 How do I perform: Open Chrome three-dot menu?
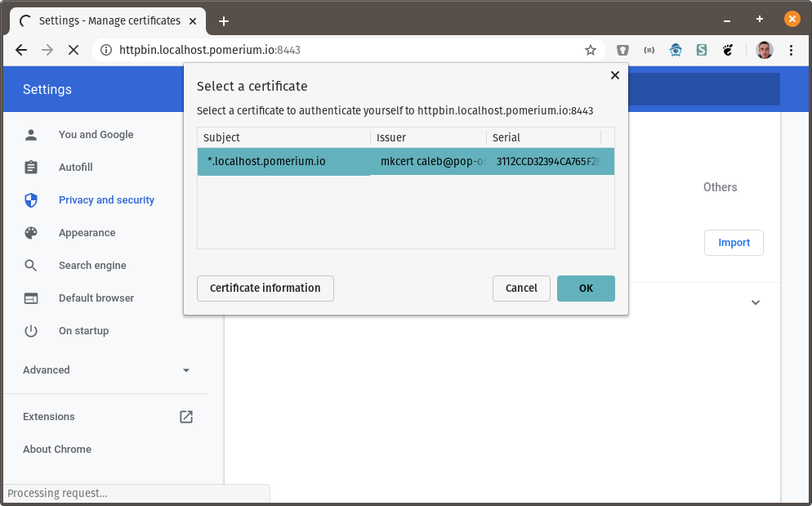791,50
